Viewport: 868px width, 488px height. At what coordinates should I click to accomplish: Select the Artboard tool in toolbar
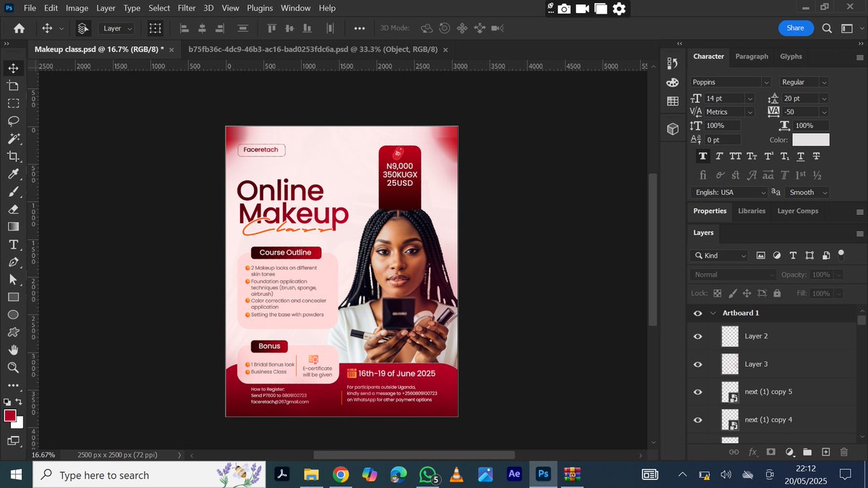(13, 85)
